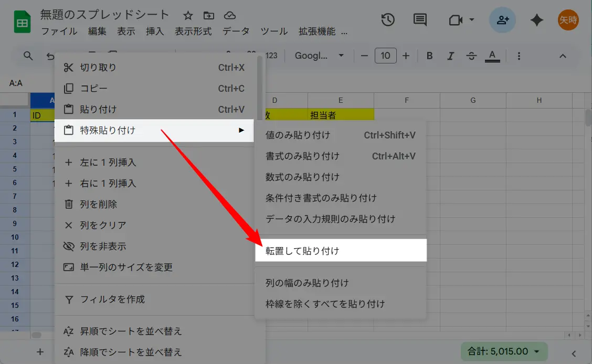Open version history with the clock icon
Image resolution: width=592 pixels, height=364 pixels.
387,19
